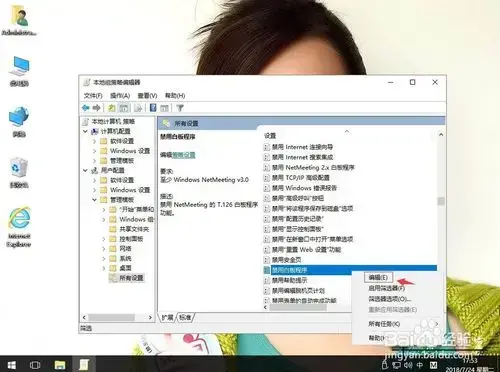Click the tree pane scroll-right arrow
The image size is (500, 372).
tap(150, 317)
